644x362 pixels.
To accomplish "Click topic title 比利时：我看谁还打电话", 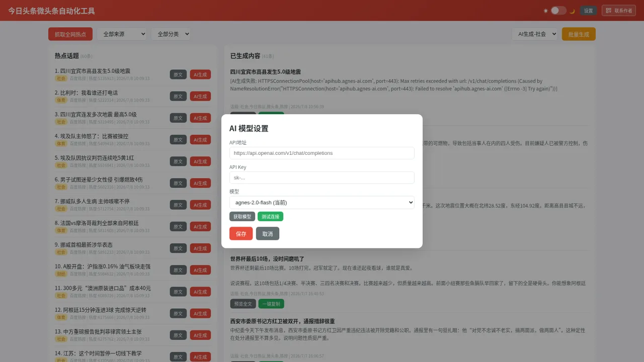I will tap(86, 93).
